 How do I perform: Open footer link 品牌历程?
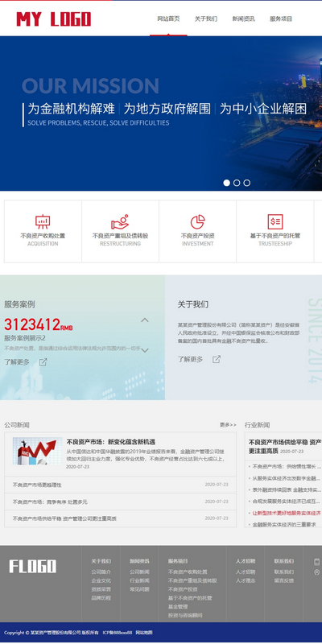[101, 598]
